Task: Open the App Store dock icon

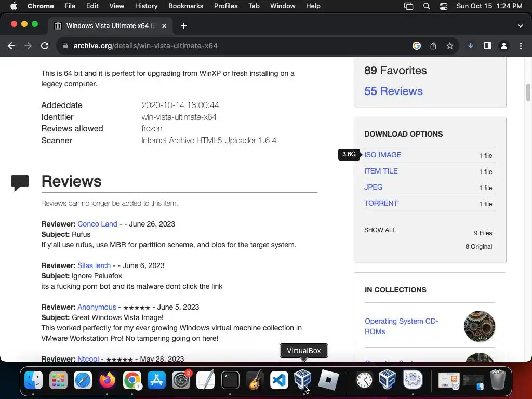Action: click(156, 380)
